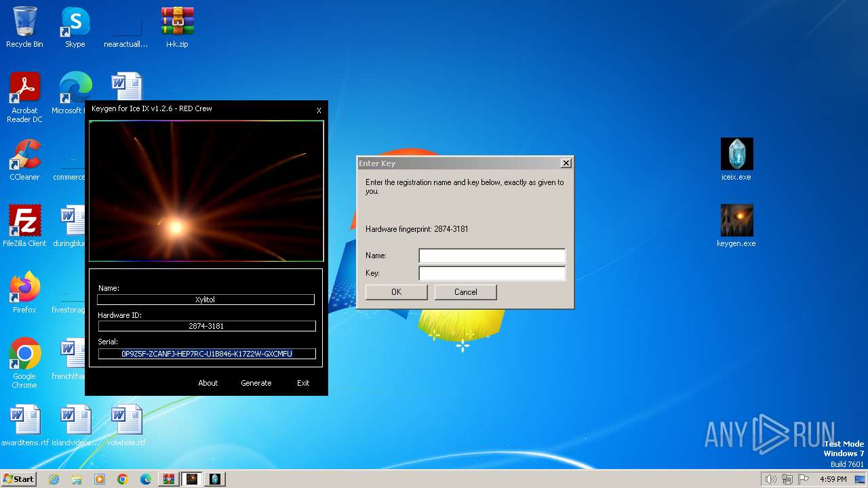
Task: Click Cancel in the Enter Key dialog
Action: [x=466, y=292]
